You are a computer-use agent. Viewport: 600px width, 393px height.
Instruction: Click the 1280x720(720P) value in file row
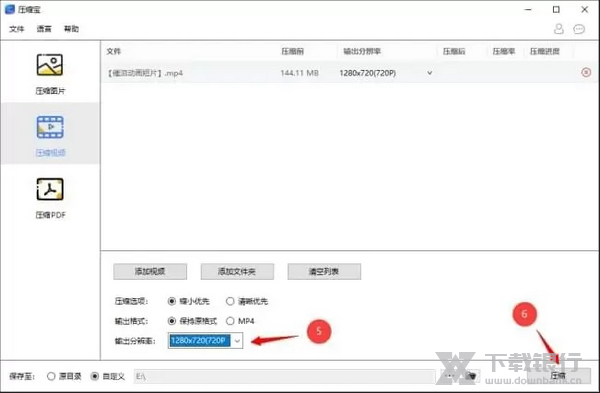coord(367,73)
